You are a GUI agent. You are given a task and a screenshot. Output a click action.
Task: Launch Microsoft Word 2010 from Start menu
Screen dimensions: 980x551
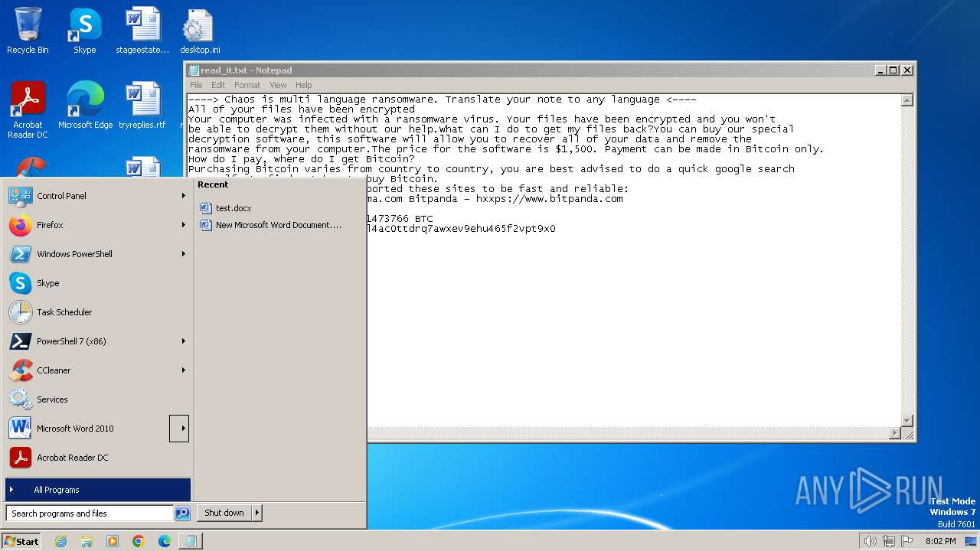[x=88, y=429]
